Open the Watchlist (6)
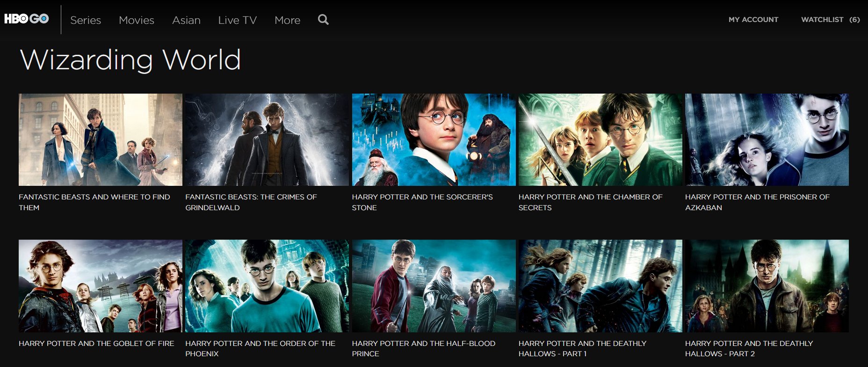Image resolution: width=868 pixels, height=367 pixels. coord(831,20)
